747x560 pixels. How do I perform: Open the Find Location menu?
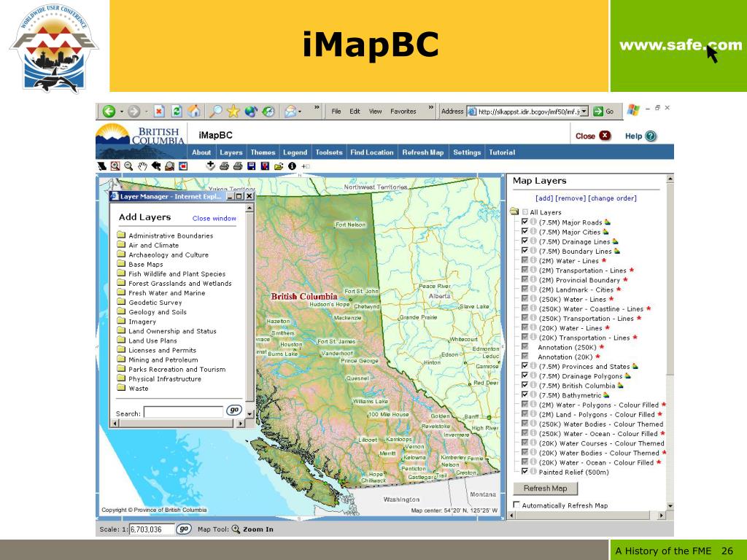tap(371, 152)
